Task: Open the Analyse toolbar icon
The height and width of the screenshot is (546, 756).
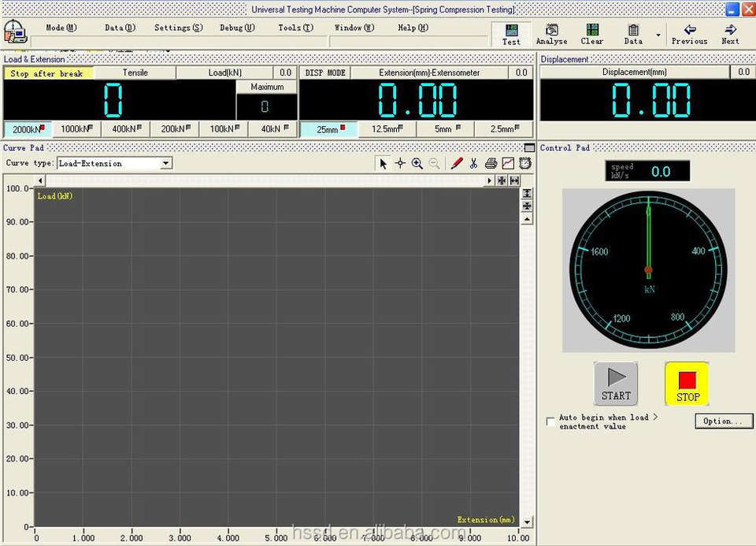Action: (551, 34)
